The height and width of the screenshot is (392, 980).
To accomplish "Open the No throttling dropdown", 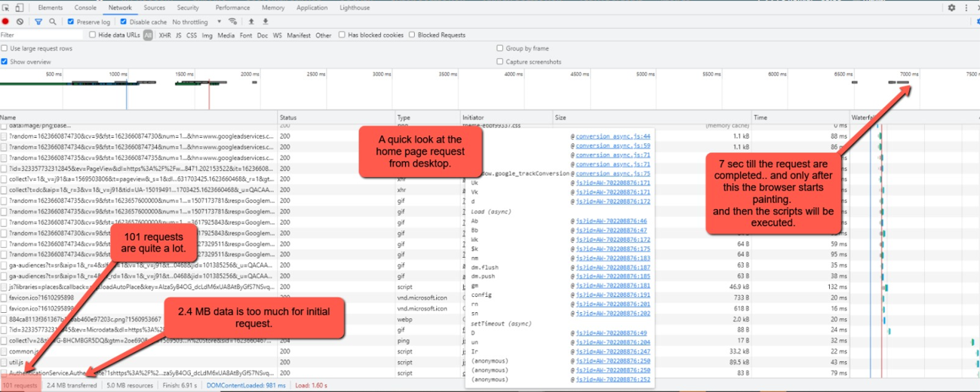I will pyautogui.click(x=196, y=22).
